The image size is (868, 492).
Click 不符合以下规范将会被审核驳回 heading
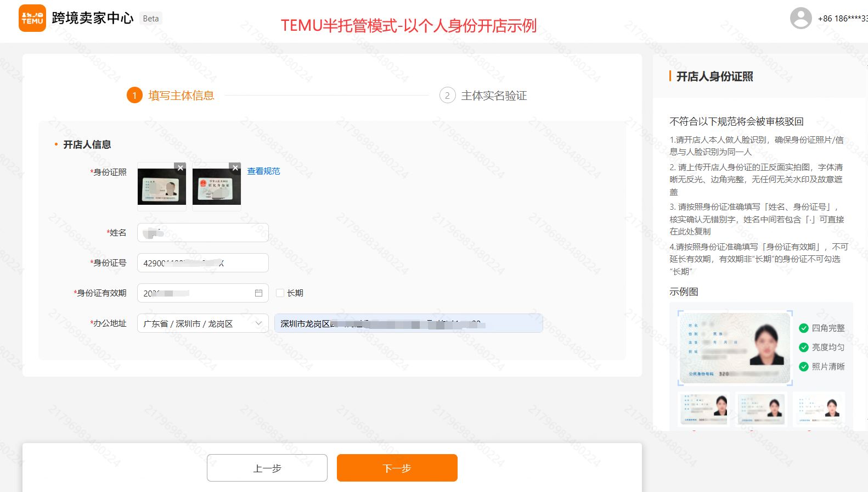click(736, 121)
